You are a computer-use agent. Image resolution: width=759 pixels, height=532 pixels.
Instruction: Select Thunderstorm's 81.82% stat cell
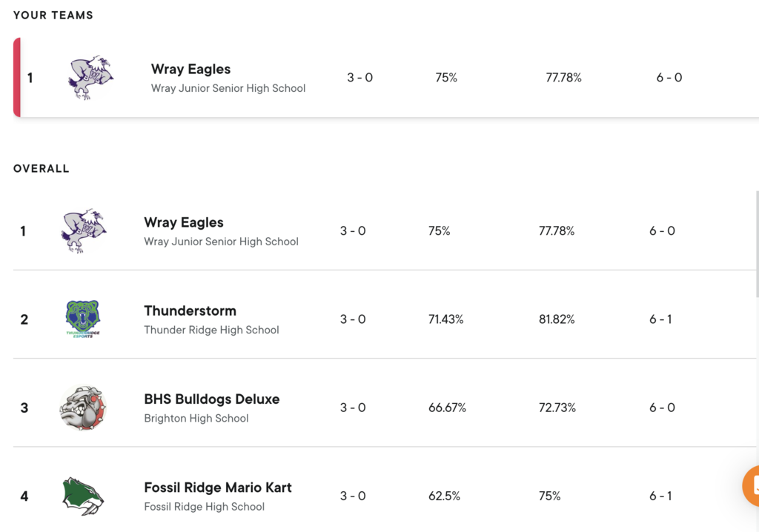coord(556,319)
